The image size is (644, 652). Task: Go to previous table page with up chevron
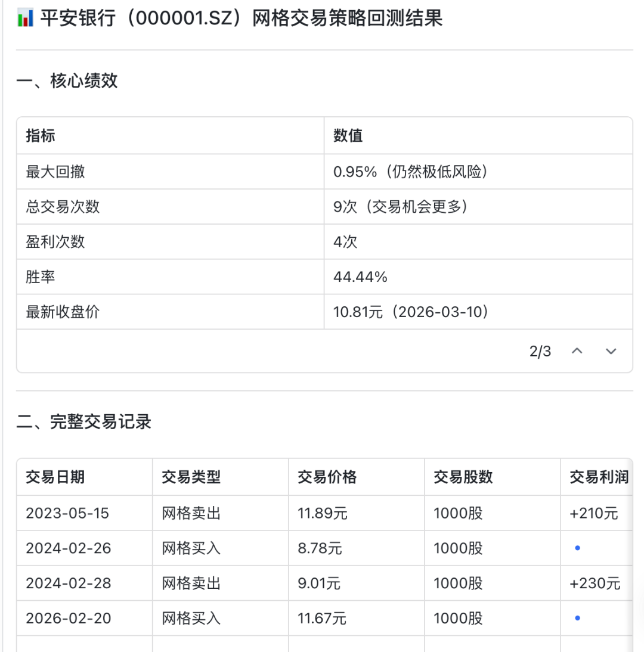coord(577,352)
